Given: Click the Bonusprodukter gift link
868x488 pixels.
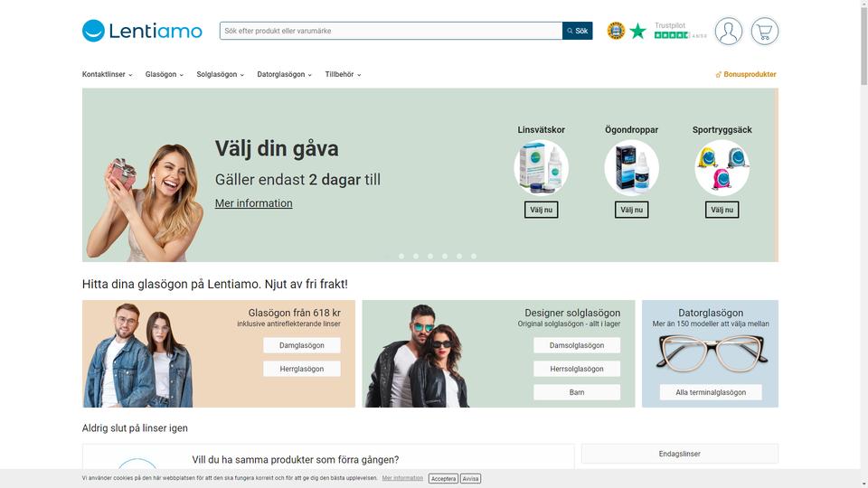Looking at the screenshot, I should coord(746,74).
